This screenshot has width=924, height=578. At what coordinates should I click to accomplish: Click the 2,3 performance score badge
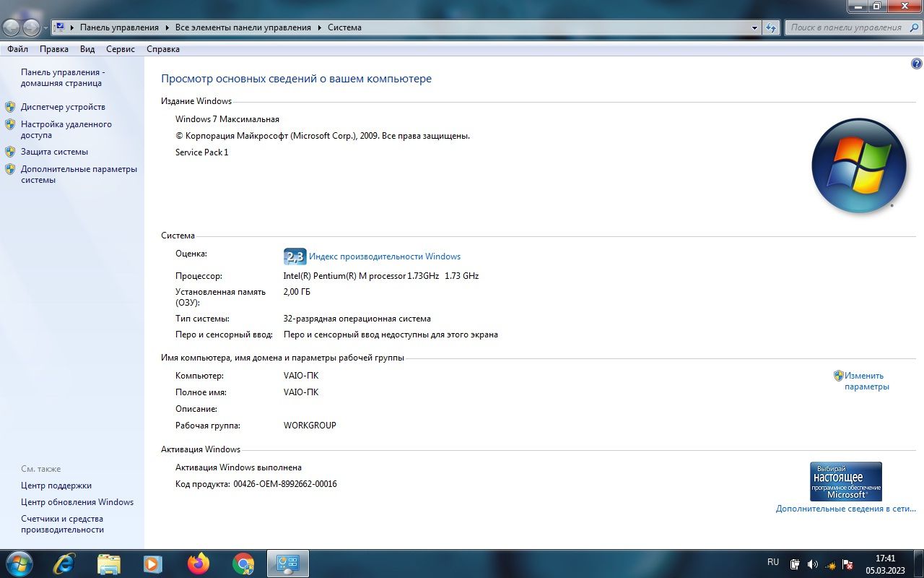click(295, 256)
